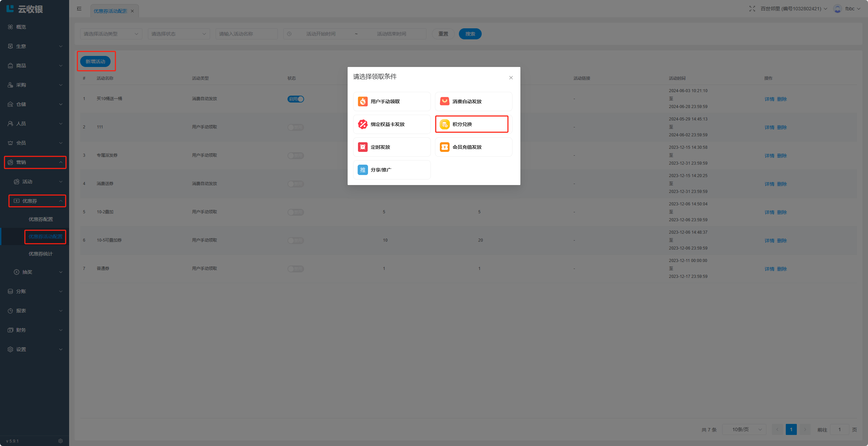
Task: Click the fullscreen icon in the header
Action: click(x=752, y=9)
